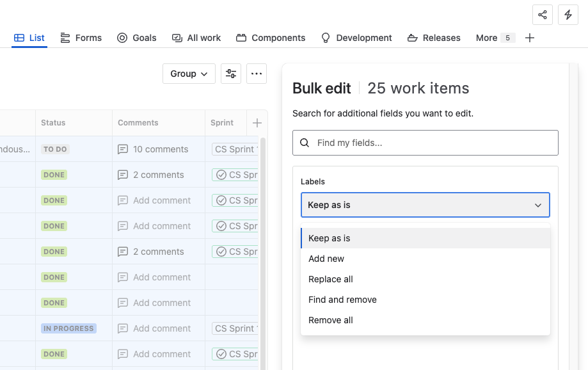Click the comment bubble beside 2 comments
Image resolution: width=588 pixels, height=370 pixels.
point(122,174)
